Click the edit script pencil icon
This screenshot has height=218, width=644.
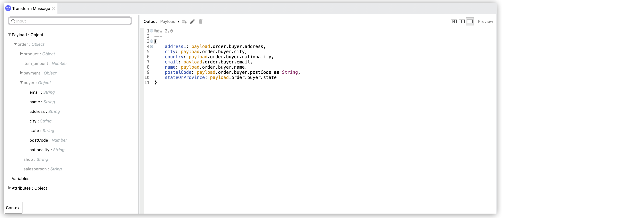click(x=192, y=21)
